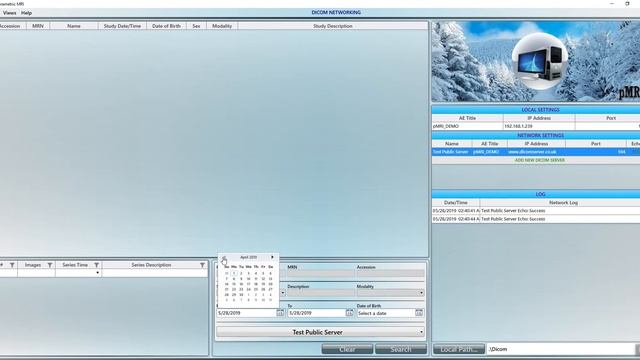This screenshot has height=360, width=640.
Task: Open the Date of Birth calendar picker icon
Action: pyautogui.click(x=419, y=313)
